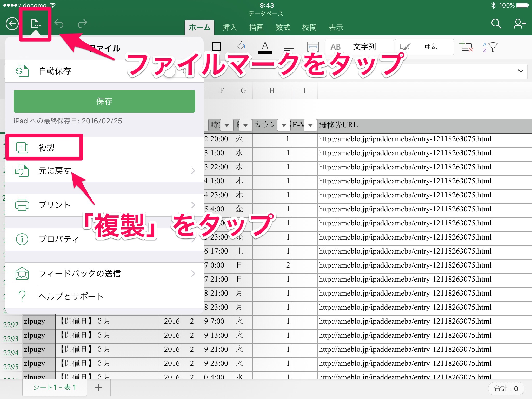Tap the share with people icon
Viewport: 532px width, 399px height.
tap(520, 24)
